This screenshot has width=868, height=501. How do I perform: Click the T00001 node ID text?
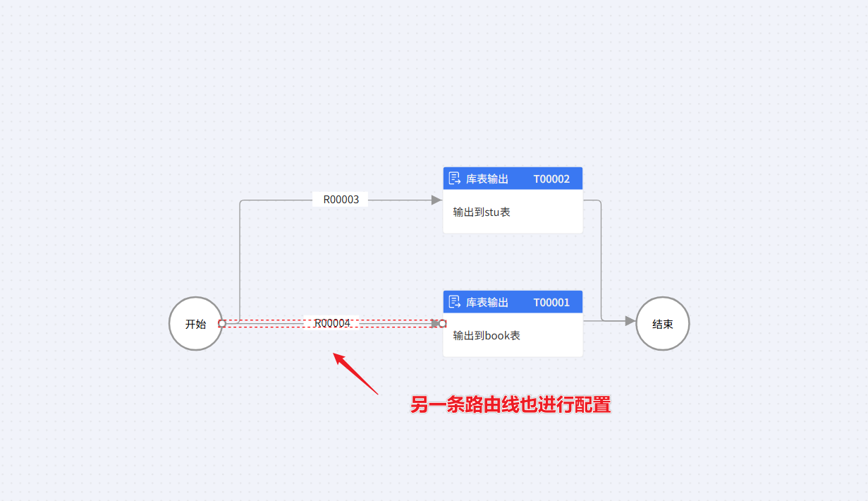point(551,303)
